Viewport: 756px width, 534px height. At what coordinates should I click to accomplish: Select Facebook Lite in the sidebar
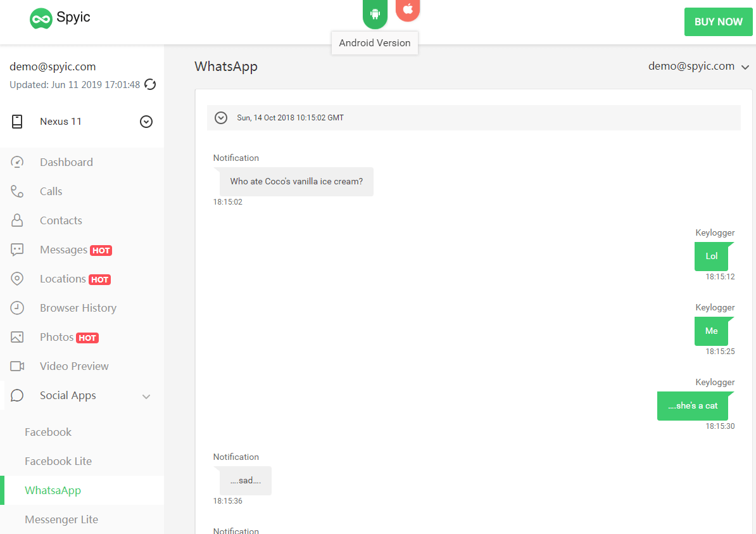58,461
